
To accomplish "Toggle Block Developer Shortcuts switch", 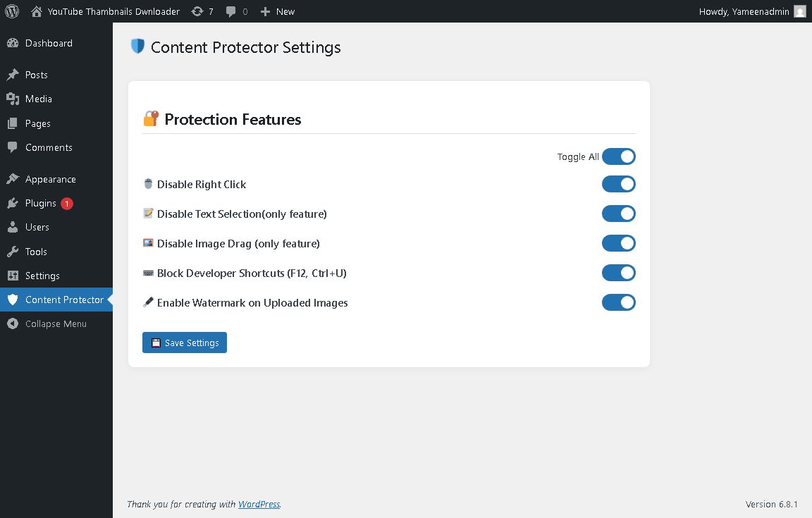I will [618, 273].
